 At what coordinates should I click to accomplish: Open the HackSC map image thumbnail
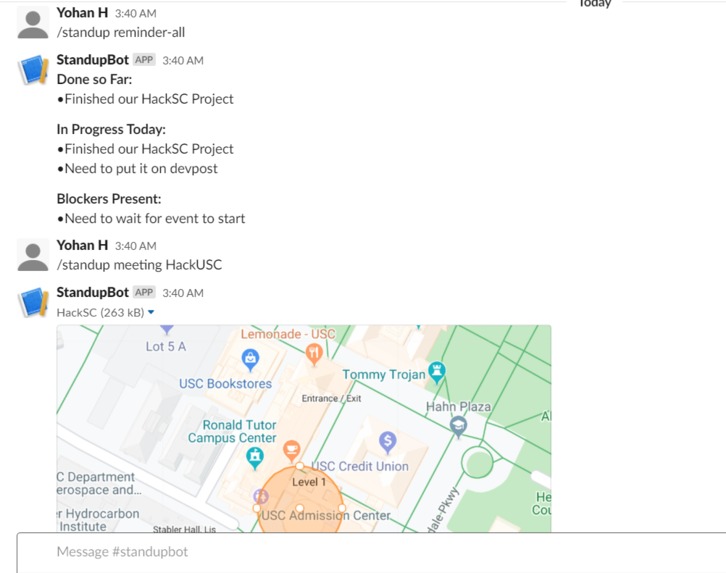[x=304, y=429]
